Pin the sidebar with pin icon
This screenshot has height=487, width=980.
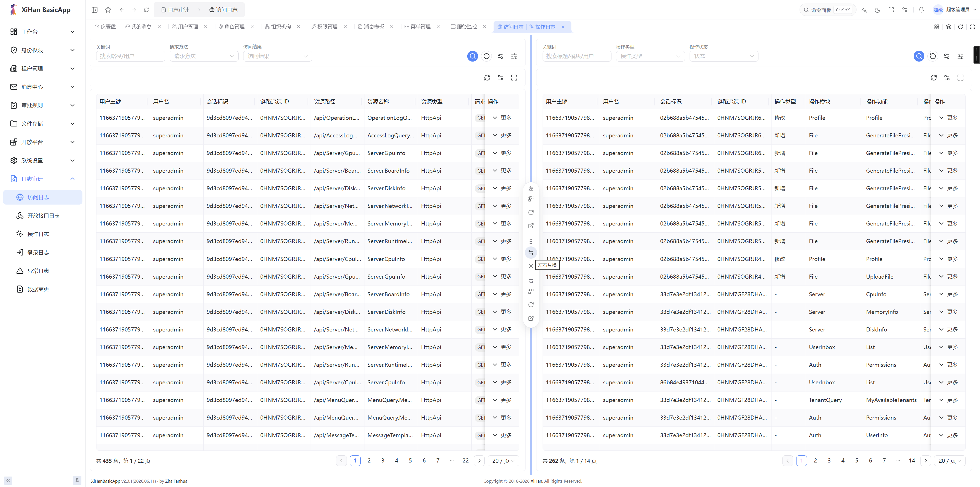click(77, 481)
